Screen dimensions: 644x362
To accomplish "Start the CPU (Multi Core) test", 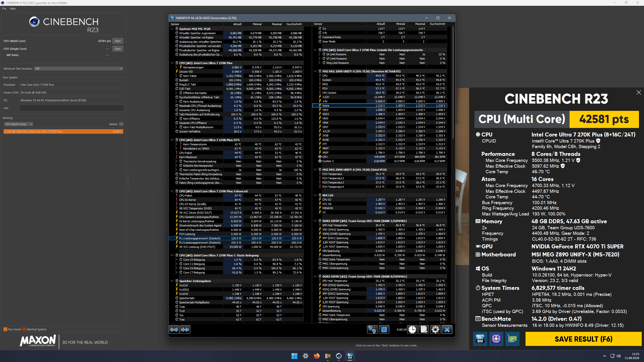I will pyautogui.click(x=118, y=41).
